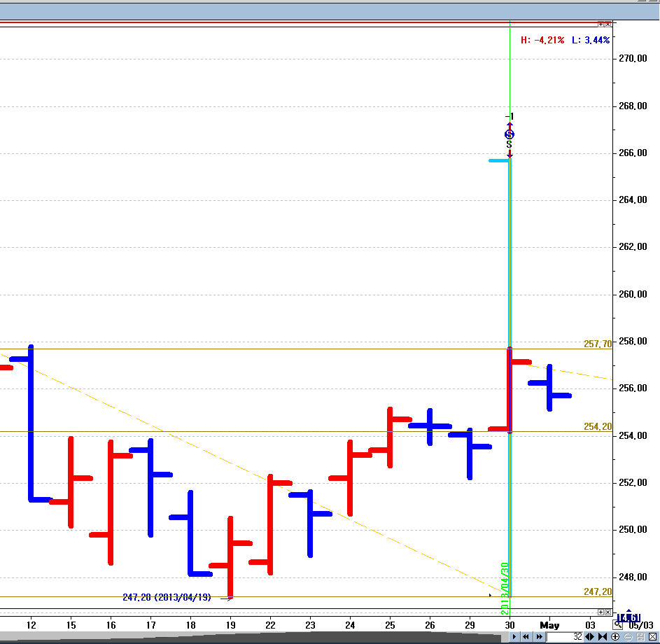Click the circled minus remove icon
The height and width of the screenshot is (644, 660).
click(627, 637)
